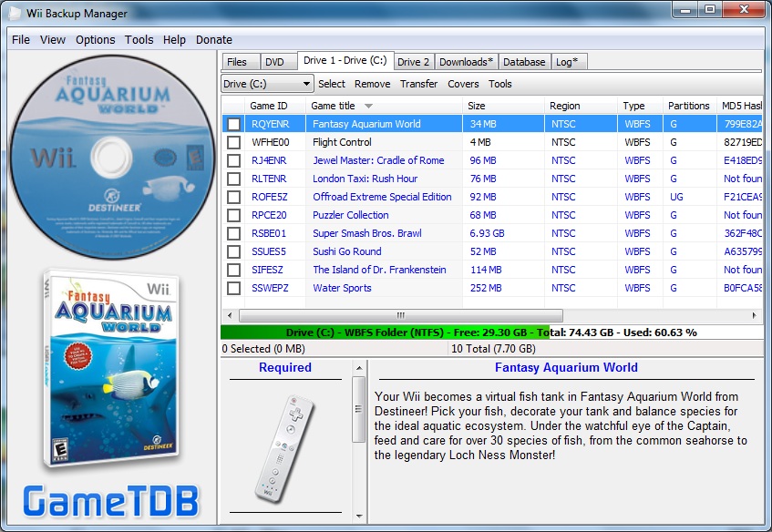Sort by the MD5 Hash column header
The height and width of the screenshot is (532, 772).
coord(739,106)
